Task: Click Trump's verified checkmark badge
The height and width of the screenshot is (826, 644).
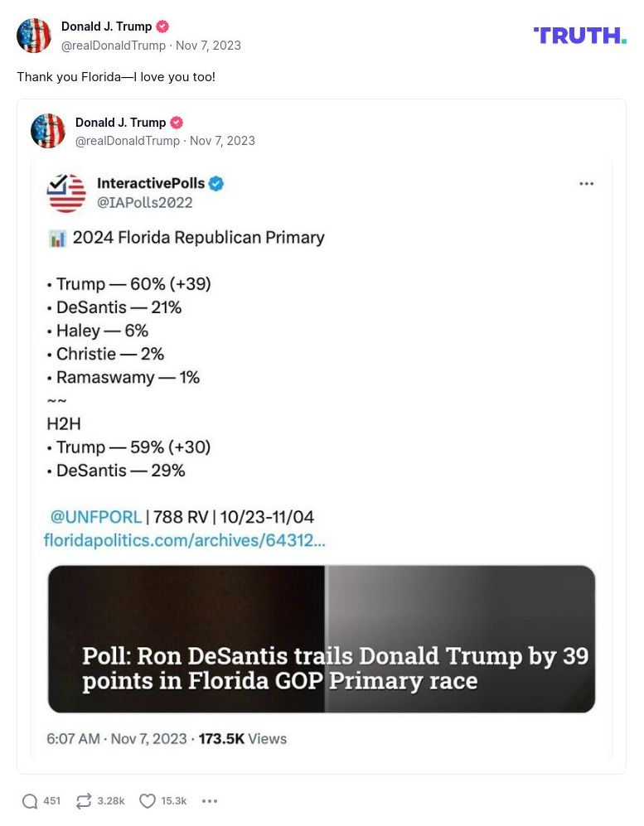Action: [162, 26]
